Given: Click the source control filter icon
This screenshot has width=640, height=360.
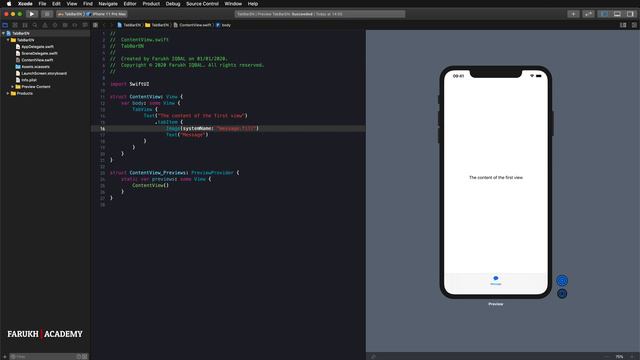Looking at the screenshot, I should click(x=85, y=356).
